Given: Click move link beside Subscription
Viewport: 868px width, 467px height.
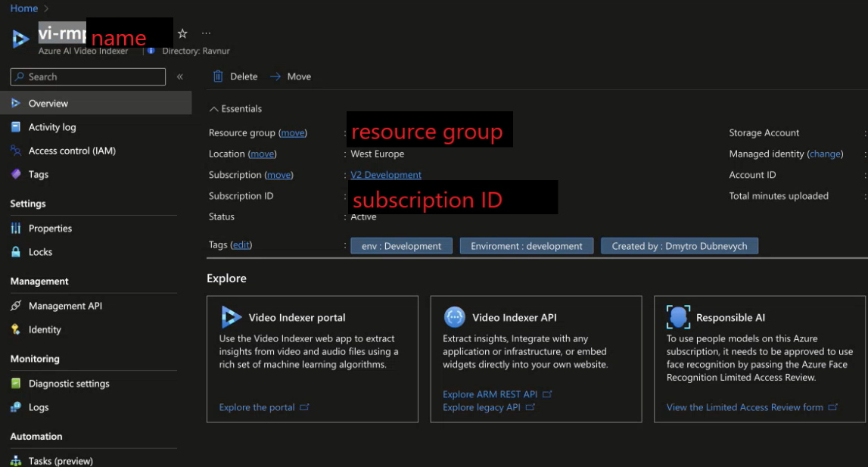Looking at the screenshot, I should click(278, 175).
